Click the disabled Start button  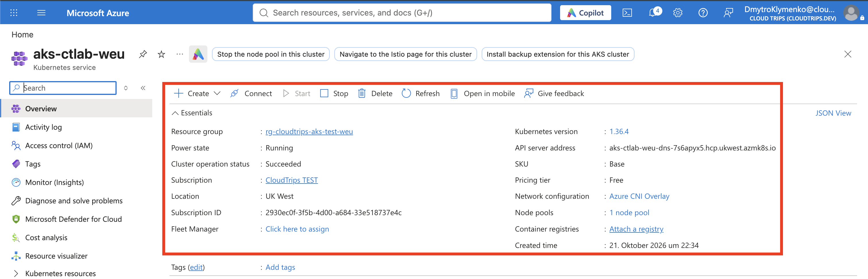(296, 93)
